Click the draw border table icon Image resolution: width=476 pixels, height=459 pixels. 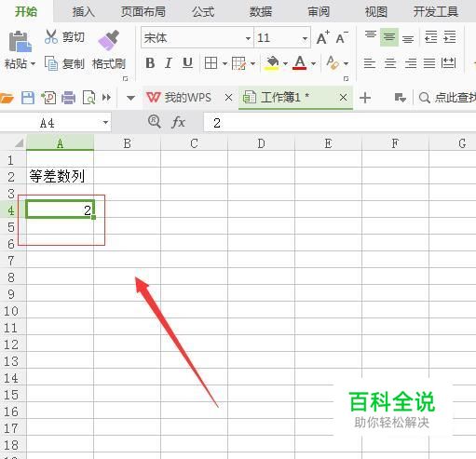(238, 63)
